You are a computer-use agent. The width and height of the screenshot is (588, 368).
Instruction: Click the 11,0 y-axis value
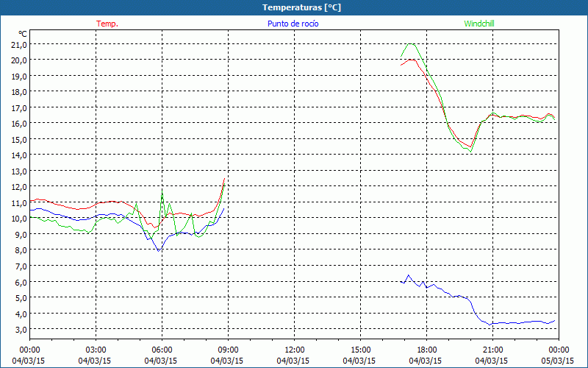pos(19,203)
